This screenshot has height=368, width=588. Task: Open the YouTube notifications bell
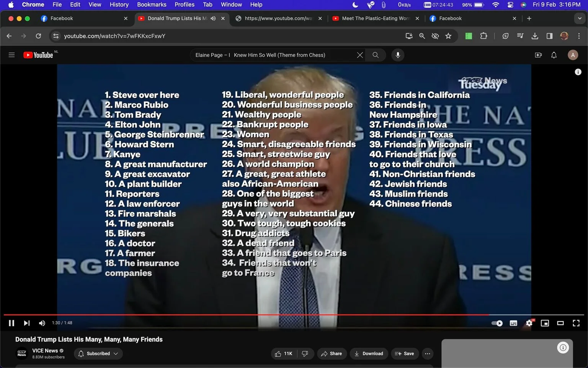point(554,55)
